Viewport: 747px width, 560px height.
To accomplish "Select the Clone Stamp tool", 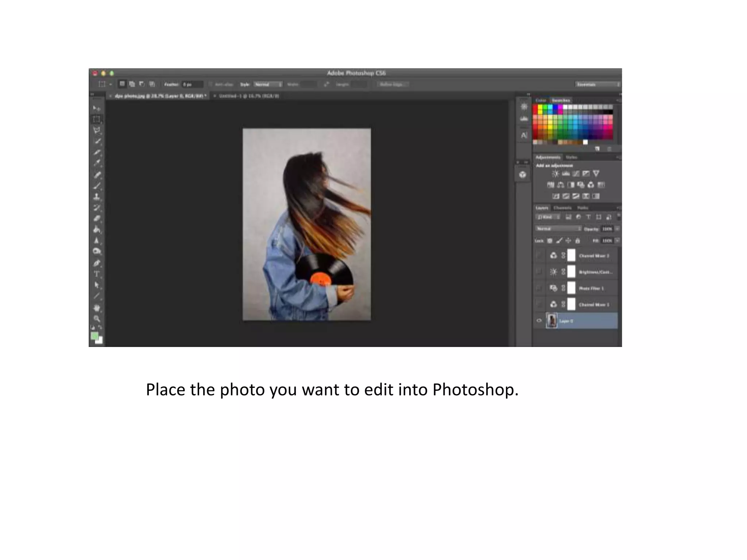I will point(97,197).
